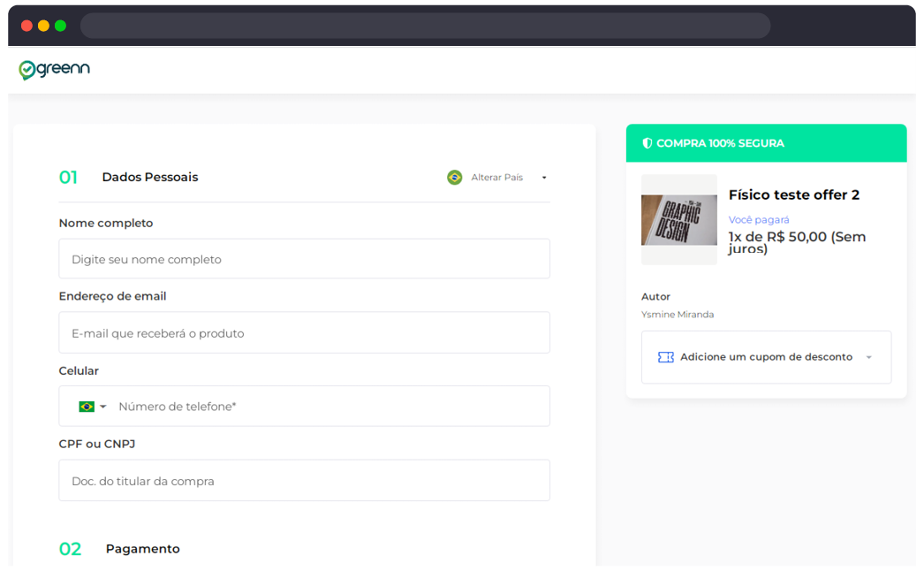Click the shield icon in secure purchase banner
The height and width of the screenshot is (571, 924).
coord(647,143)
